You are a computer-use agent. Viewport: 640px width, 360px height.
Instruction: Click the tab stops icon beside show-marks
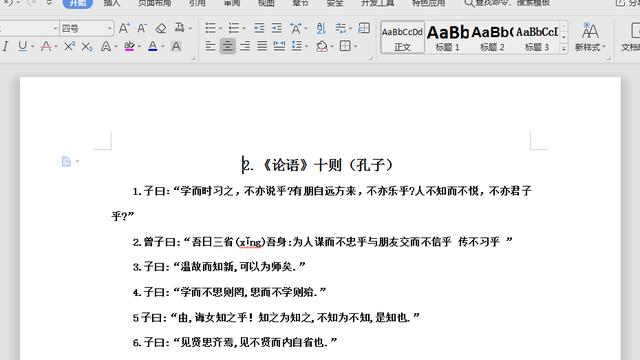pyautogui.click(x=364, y=28)
